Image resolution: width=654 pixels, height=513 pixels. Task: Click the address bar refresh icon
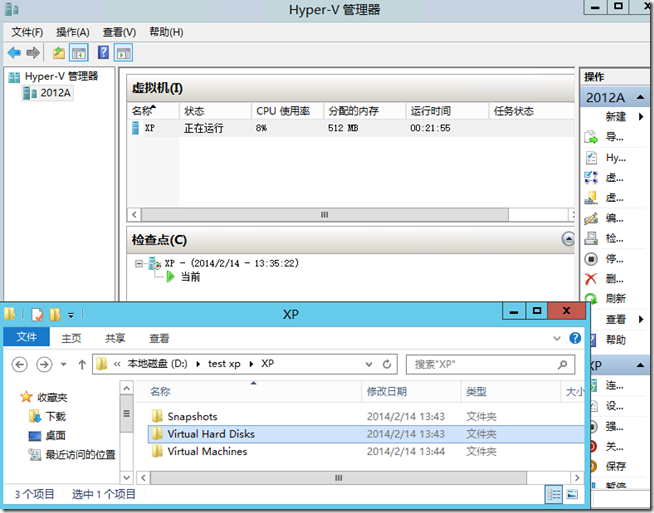coord(387,365)
